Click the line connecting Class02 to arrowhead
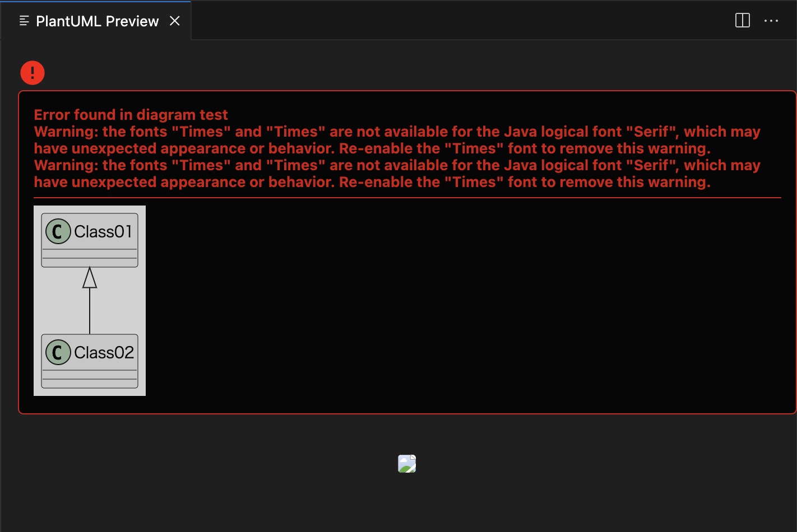The height and width of the screenshot is (532, 797). point(90,311)
